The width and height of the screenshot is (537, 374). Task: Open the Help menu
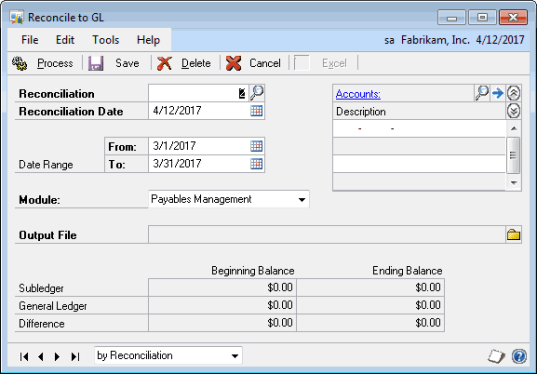click(x=148, y=40)
